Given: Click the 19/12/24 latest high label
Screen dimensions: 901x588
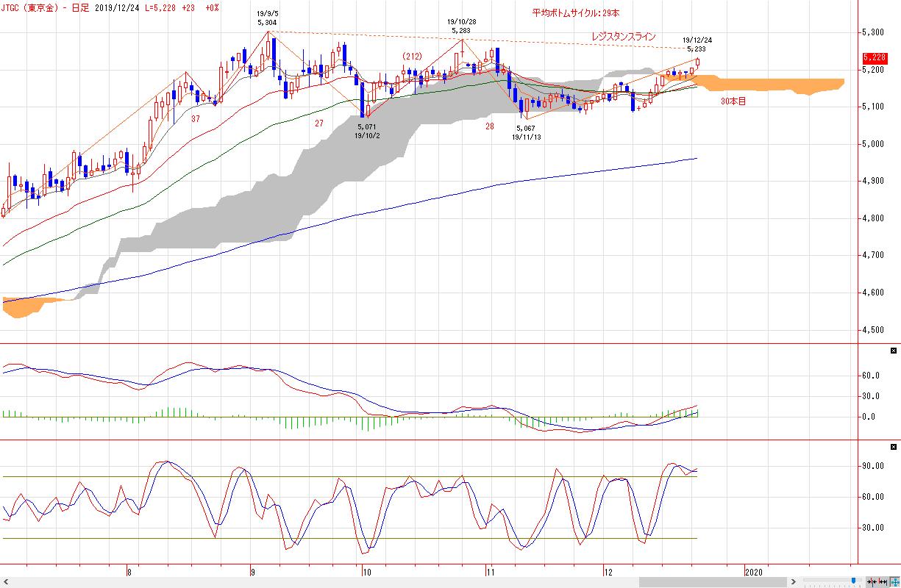Looking at the screenshot, I should click(x=697, y=44).
